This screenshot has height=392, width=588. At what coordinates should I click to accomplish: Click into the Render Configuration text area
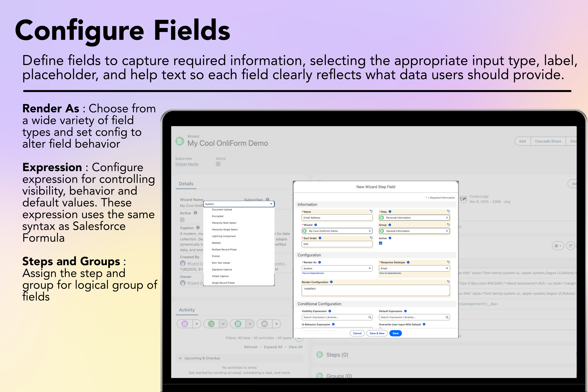[376, 290]
